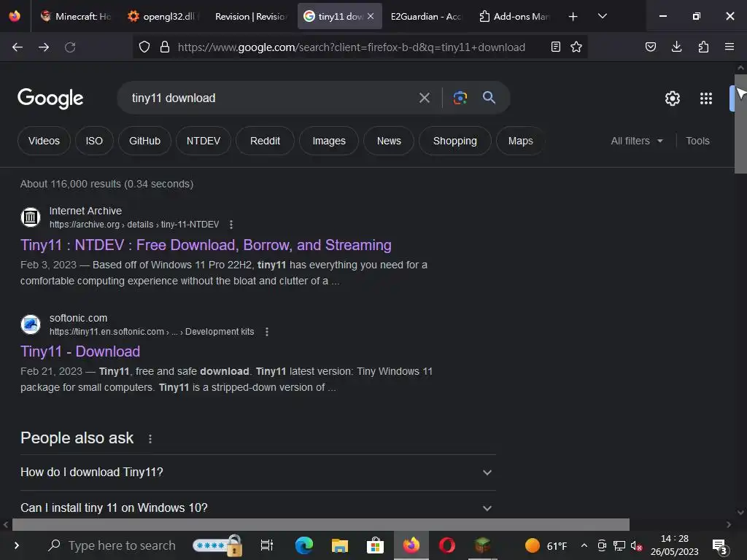
Task: Go forward one page
Action: pos(44,47)
